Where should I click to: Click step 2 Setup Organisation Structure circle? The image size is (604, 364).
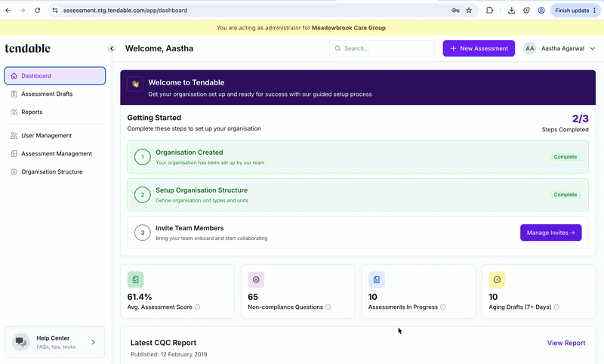[x=143, y=195]
